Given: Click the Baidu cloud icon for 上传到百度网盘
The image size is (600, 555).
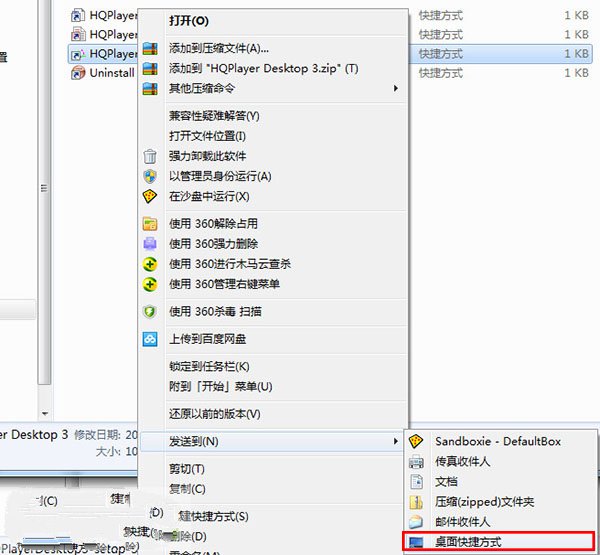Looking at the screenshot, I should pos(150,339).
